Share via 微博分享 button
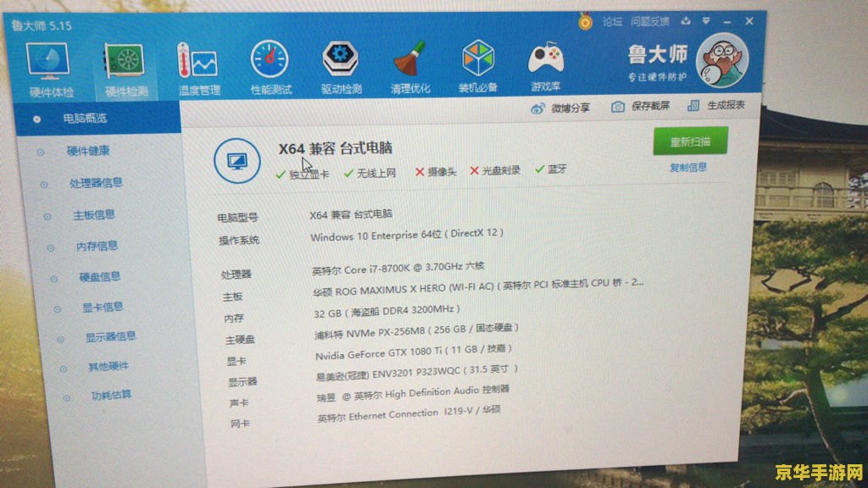The image size is (868, 488). [560, 108]
